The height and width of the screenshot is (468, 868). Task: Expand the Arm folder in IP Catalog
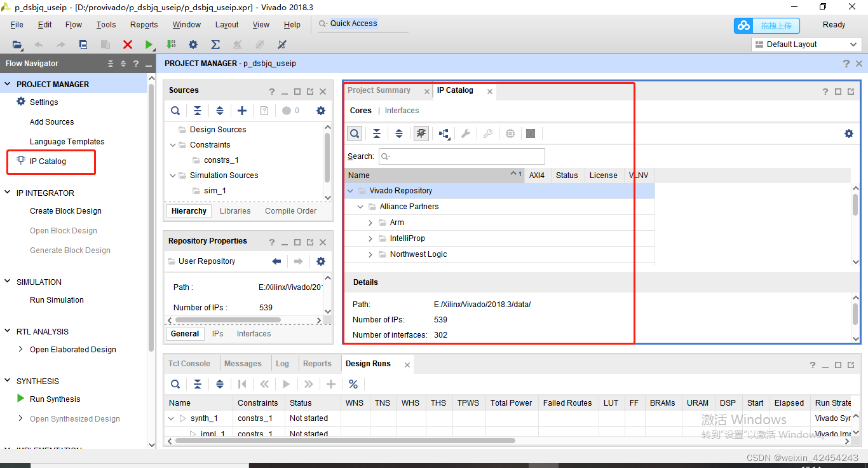[x=370, y=223]
